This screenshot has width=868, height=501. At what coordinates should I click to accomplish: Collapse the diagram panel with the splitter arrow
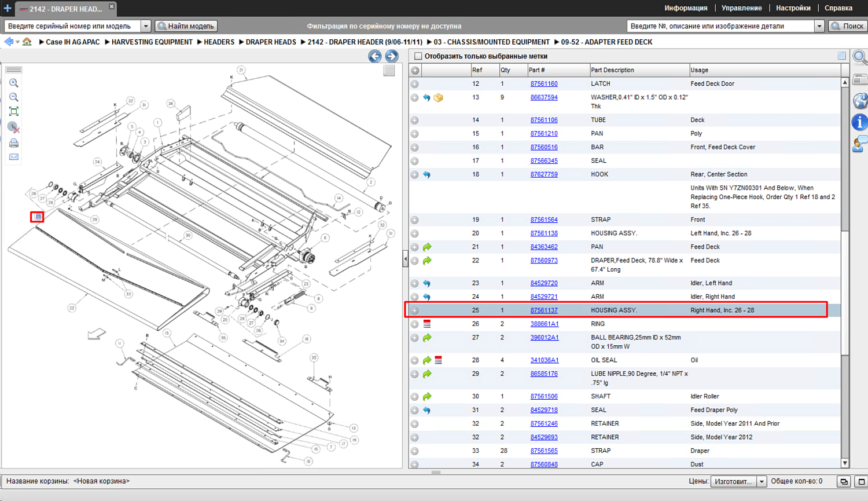(x=405, y=259)
